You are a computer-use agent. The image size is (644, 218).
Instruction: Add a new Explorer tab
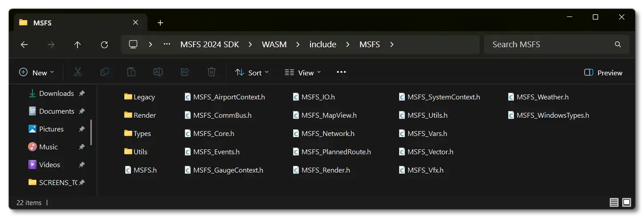point(160,23)
